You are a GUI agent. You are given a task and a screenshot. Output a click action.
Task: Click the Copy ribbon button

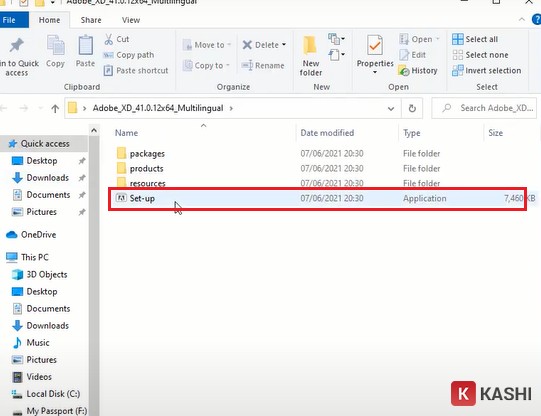56,52
